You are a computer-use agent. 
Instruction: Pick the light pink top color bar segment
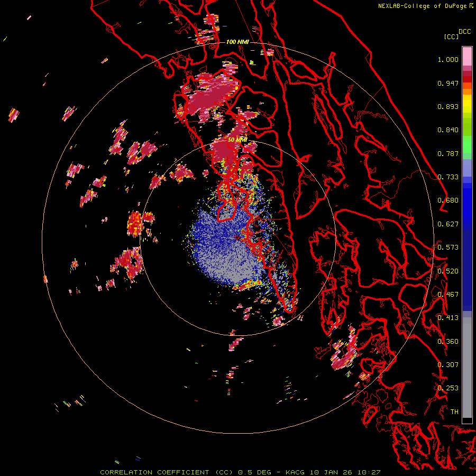[467, 56]
